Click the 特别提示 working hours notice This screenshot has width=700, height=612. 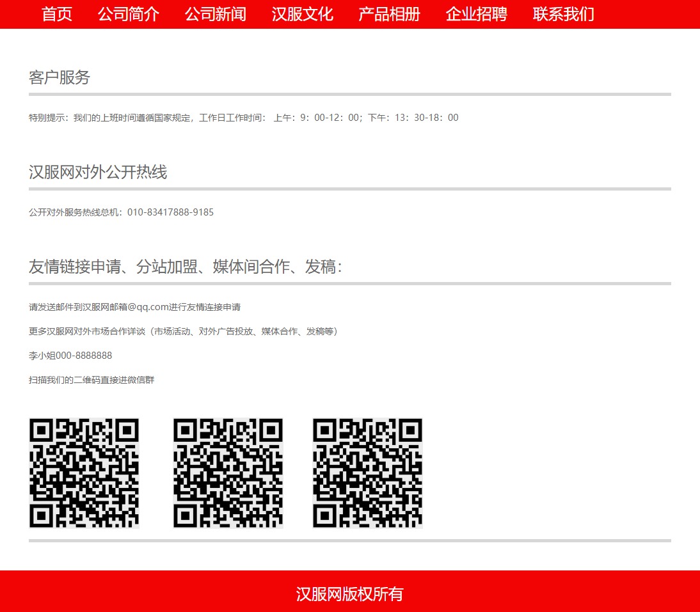(243, 118)
